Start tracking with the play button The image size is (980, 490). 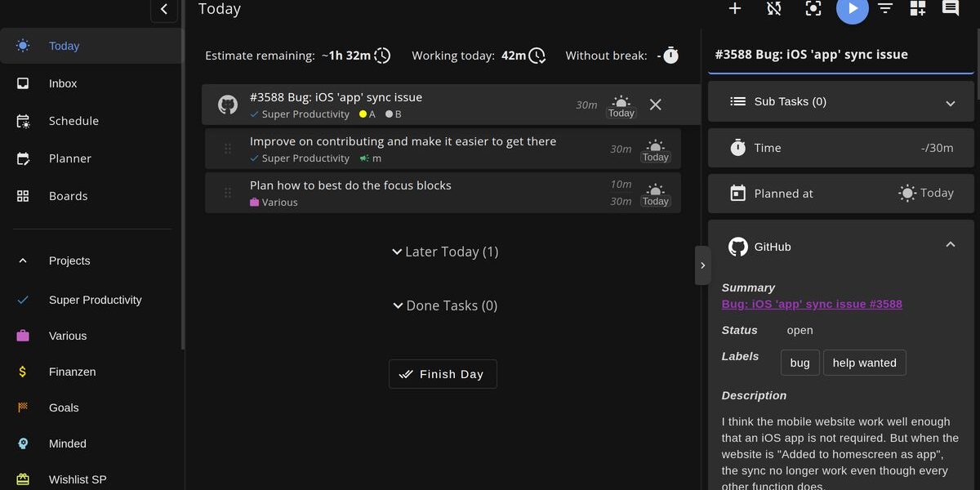click(853, 8)
